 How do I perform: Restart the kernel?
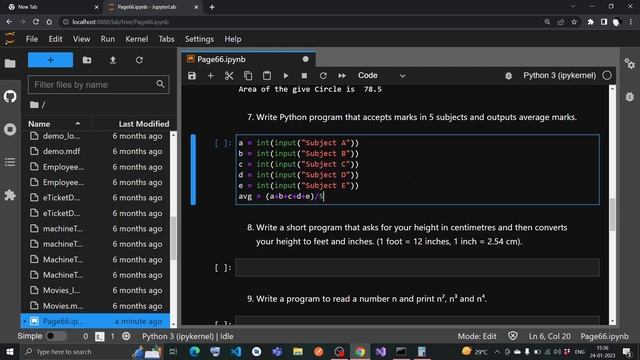point(323,76)
